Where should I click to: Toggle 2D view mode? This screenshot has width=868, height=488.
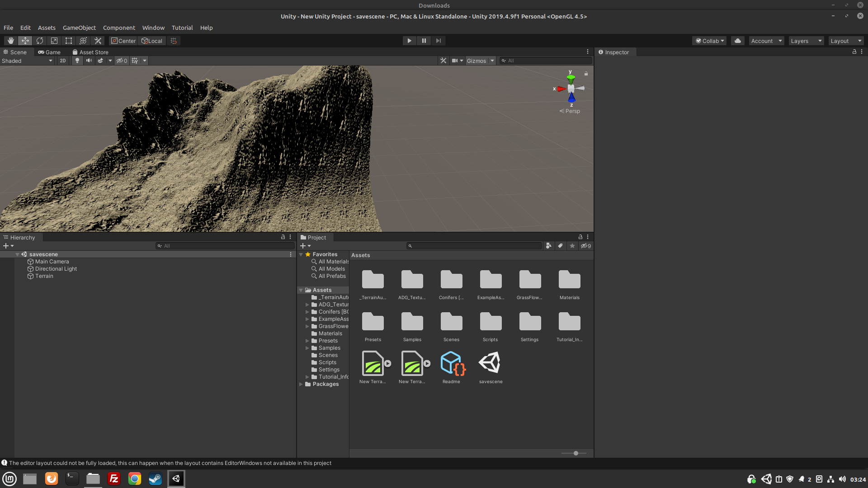(x=63, y=61)
